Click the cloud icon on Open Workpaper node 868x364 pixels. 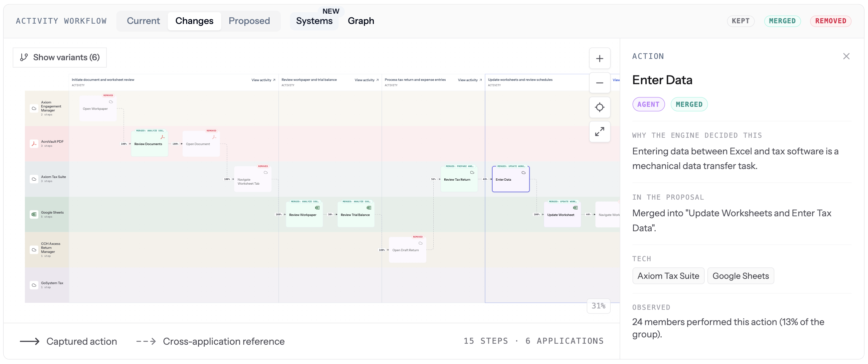pyautogui.click(x=111, y=102)
